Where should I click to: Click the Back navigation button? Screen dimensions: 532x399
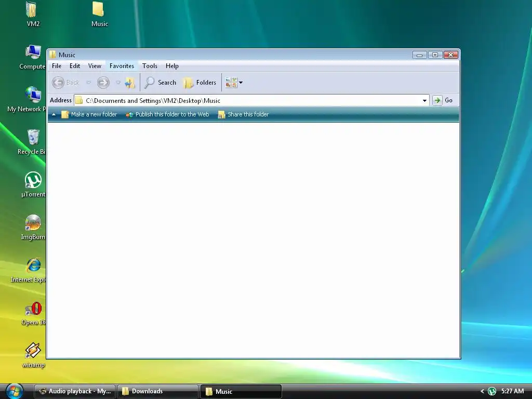pyautogui.click(x=65, y=83)
